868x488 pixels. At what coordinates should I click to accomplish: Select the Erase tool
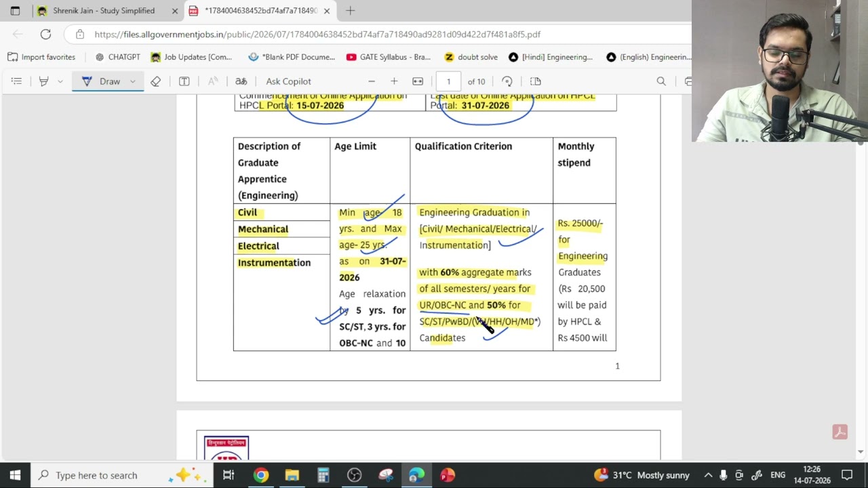point(155,81)
